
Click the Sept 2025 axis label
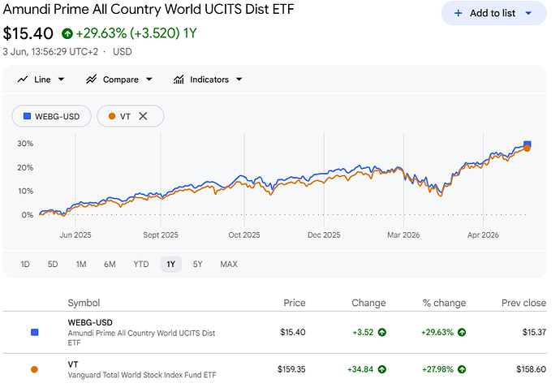(x=161, y=235)
